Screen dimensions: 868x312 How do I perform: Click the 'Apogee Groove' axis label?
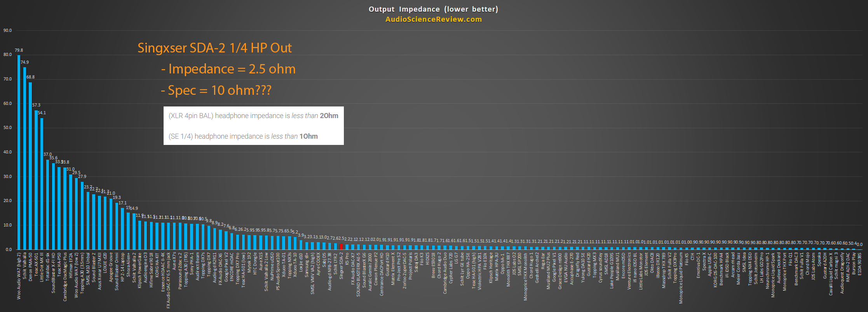(111, 267)
